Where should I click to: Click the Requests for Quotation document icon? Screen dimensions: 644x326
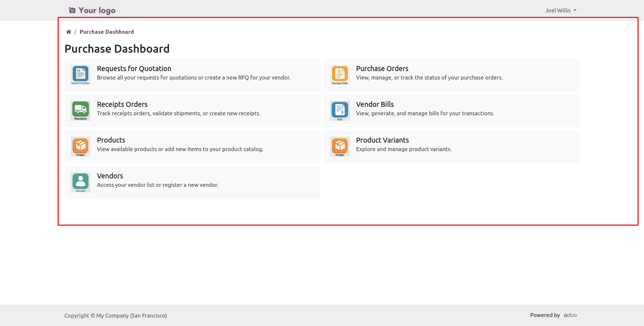(80, 75)
